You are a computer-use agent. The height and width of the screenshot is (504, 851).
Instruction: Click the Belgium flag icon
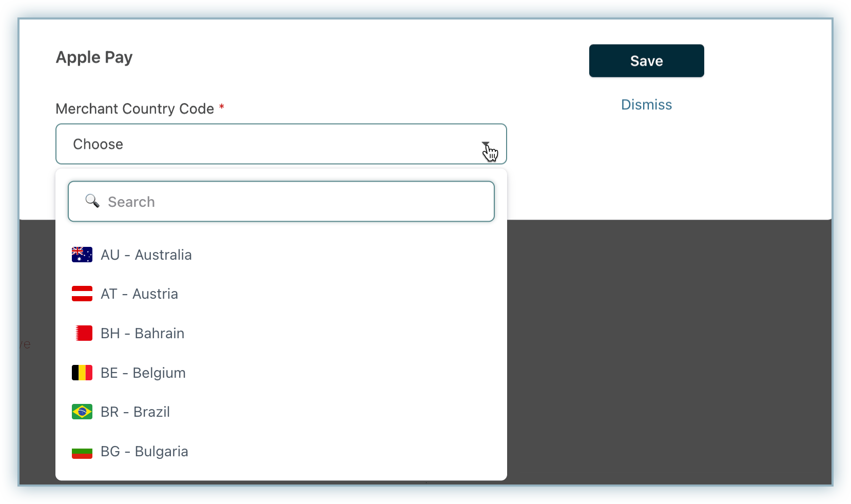82,373
